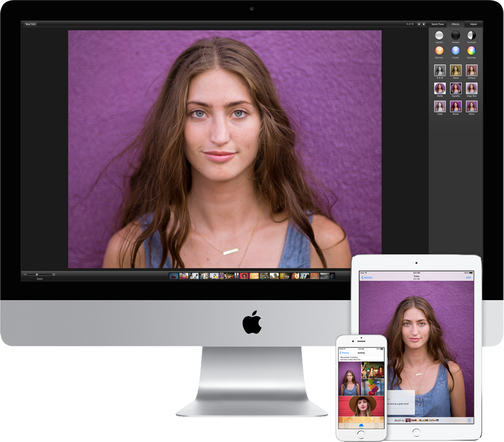The image size is (504, 442).
Task: Open the hat girl photo on iPhone
Action: click(361, 406)
